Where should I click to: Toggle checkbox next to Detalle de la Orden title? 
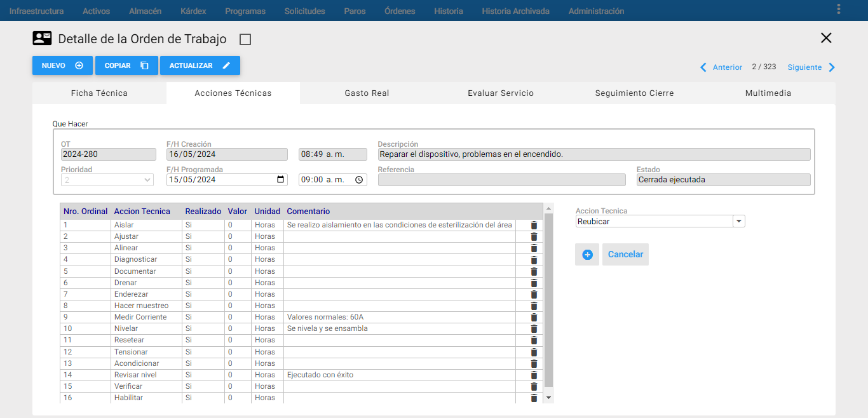point(245,39)
